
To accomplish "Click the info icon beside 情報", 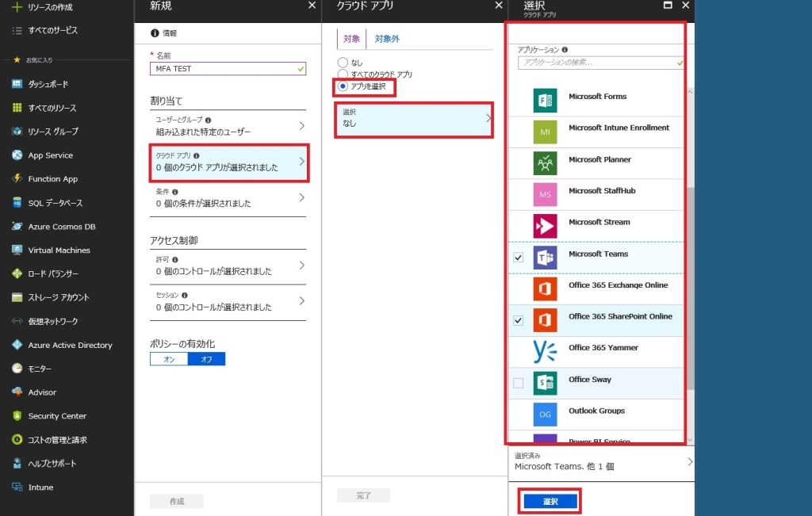I will [x=155, y=32].
